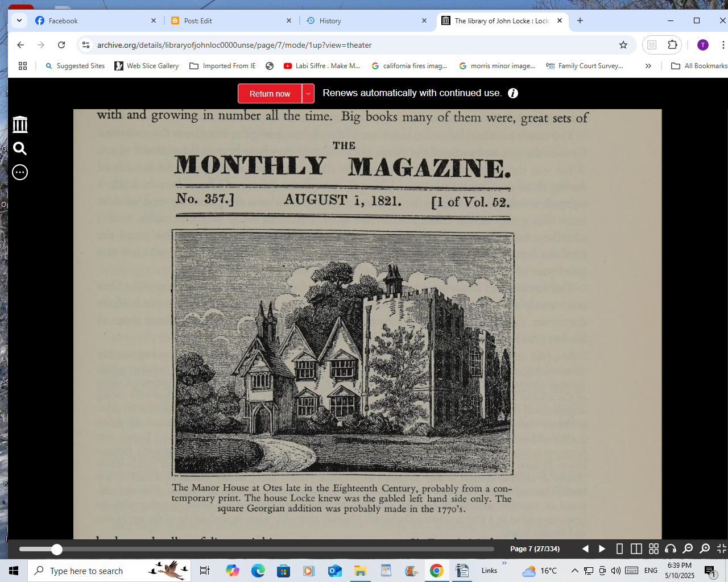View site information icon in address bar
Viewport: 728px width, 582px height.
(x=86, y=45)
